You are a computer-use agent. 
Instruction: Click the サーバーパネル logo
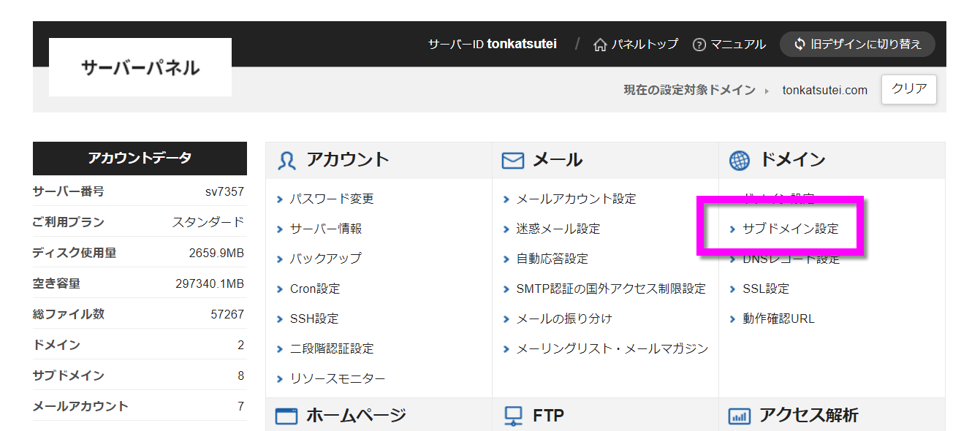tap(140, 67)
